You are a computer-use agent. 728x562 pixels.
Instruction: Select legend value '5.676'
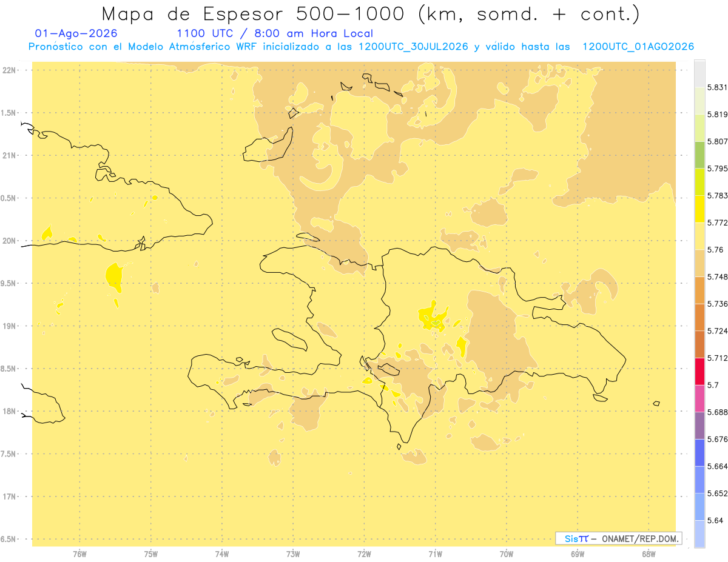(717, 439)
